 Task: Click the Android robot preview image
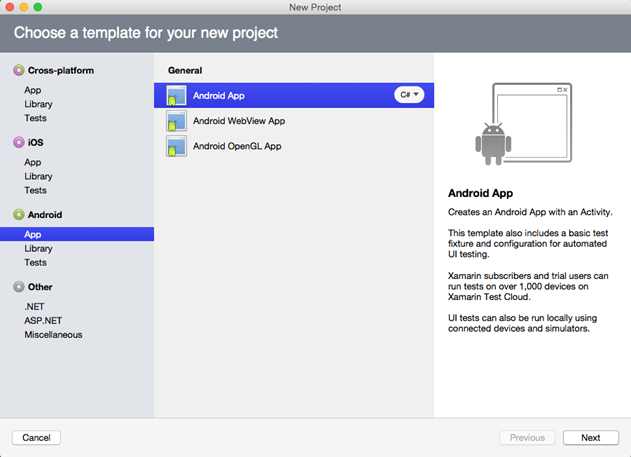pyautogui.click(x=490, y=143)
